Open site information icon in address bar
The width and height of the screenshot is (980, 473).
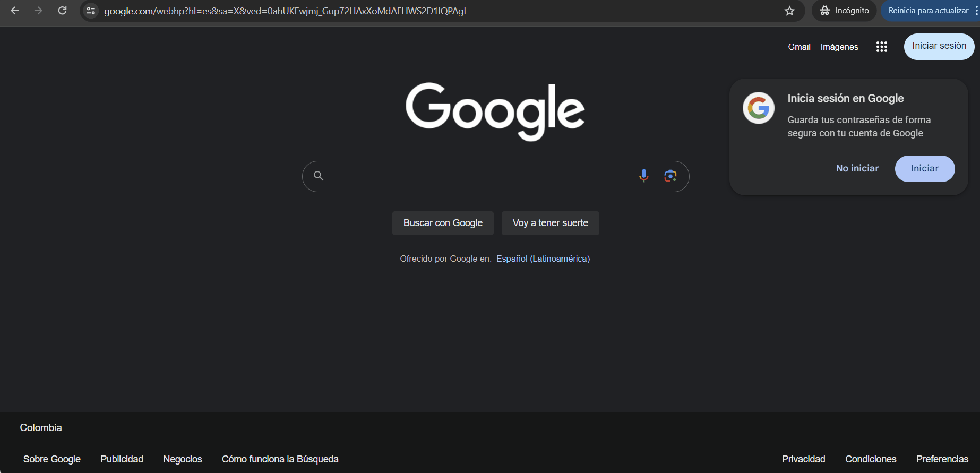click(x=91, y=11)
